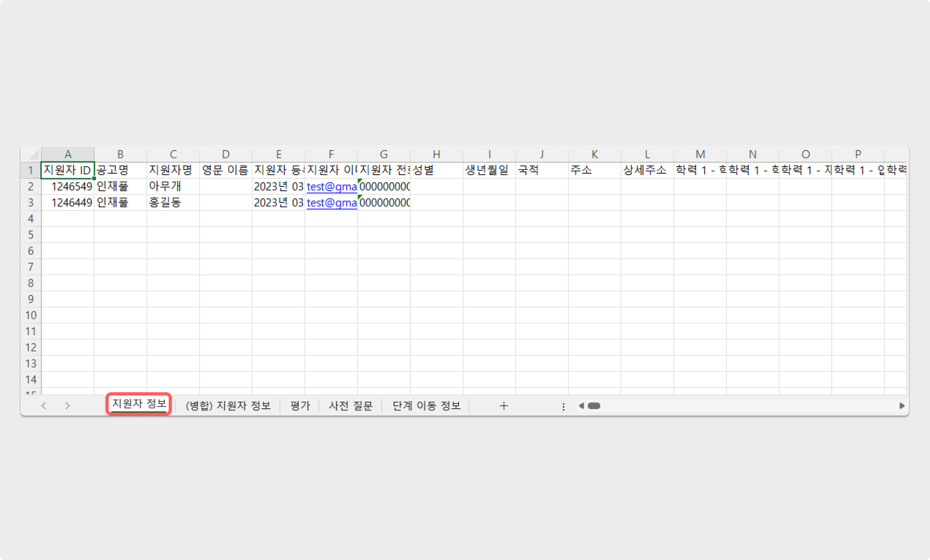Open the test@gma email link in row 2
The image size is (930, 560).
[x=331, y=187]
